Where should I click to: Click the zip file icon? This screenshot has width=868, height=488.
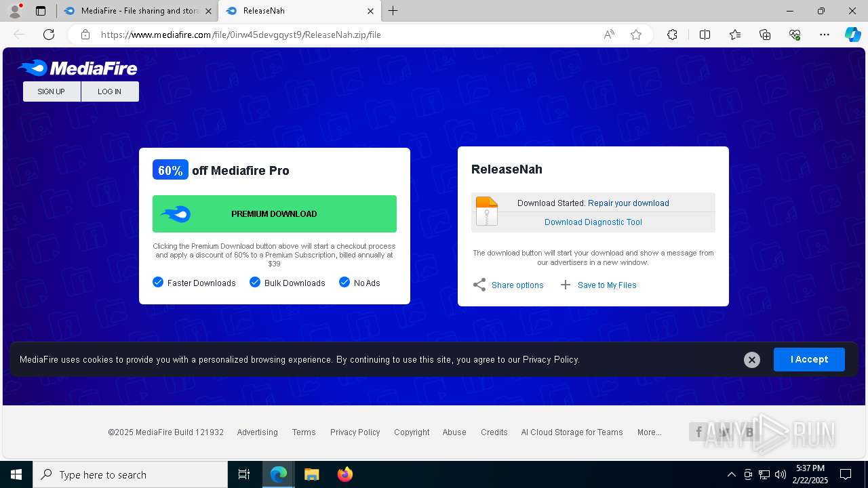487,211
